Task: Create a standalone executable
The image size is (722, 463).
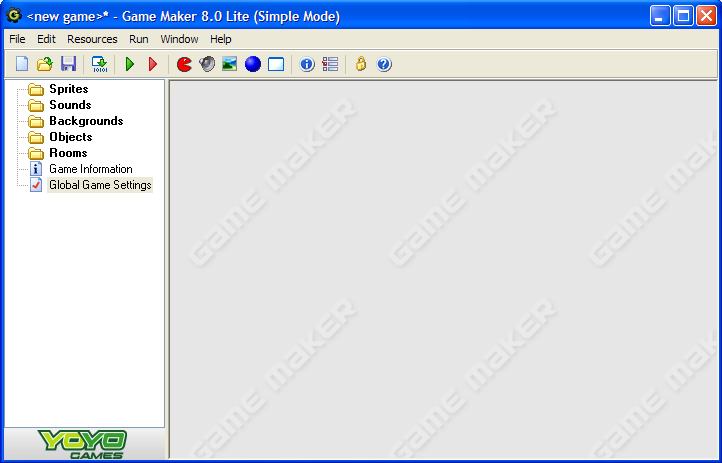Action: pos(99,64)
